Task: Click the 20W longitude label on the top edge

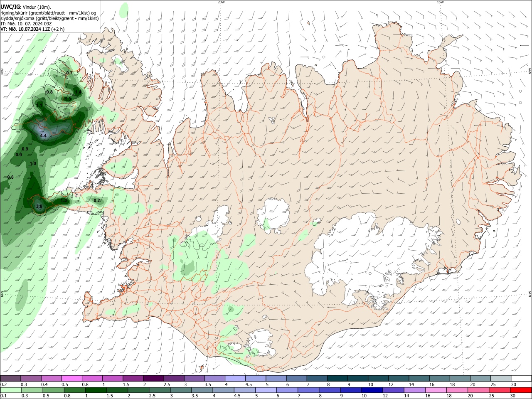Action: [x=221, y=2]
